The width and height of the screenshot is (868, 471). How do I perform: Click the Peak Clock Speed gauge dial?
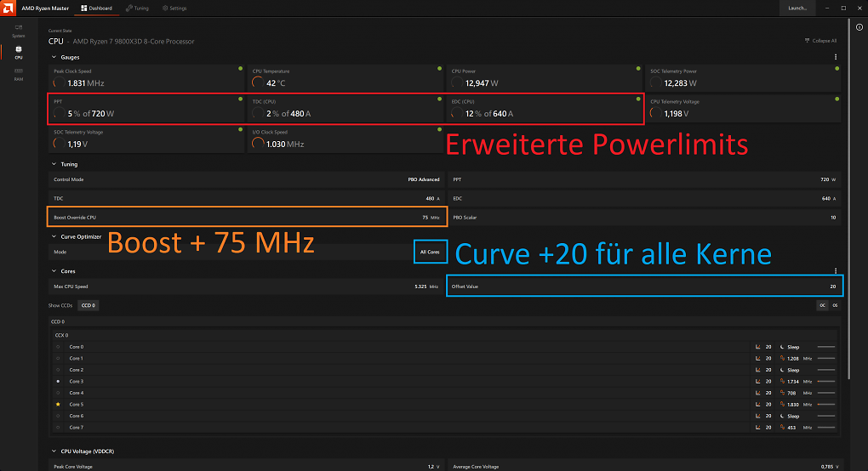59,83
